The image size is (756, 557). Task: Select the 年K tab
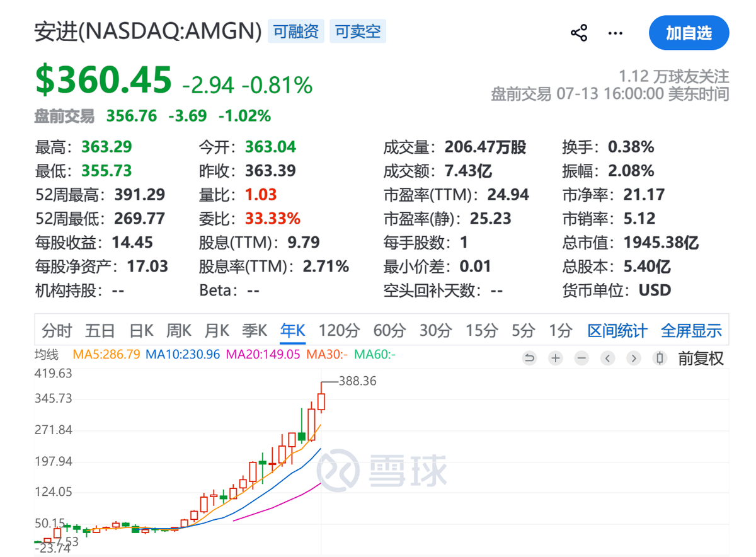tap(293, 330)
